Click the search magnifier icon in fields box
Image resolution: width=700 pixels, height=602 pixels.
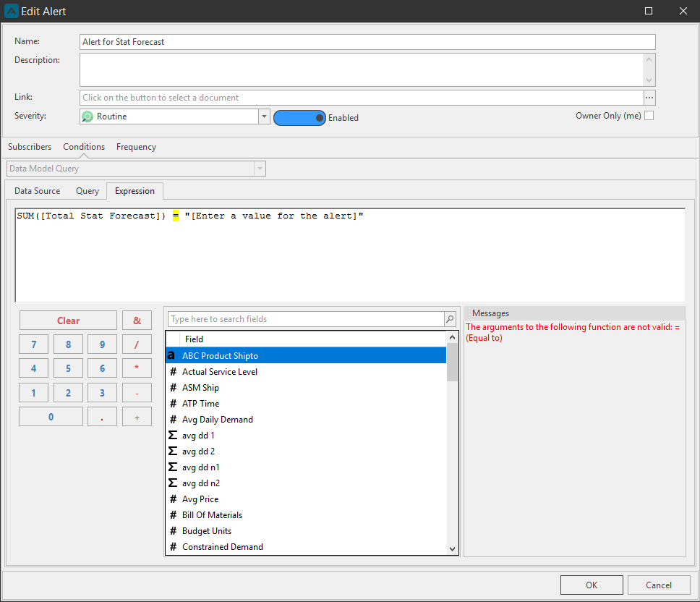(450, 319)
